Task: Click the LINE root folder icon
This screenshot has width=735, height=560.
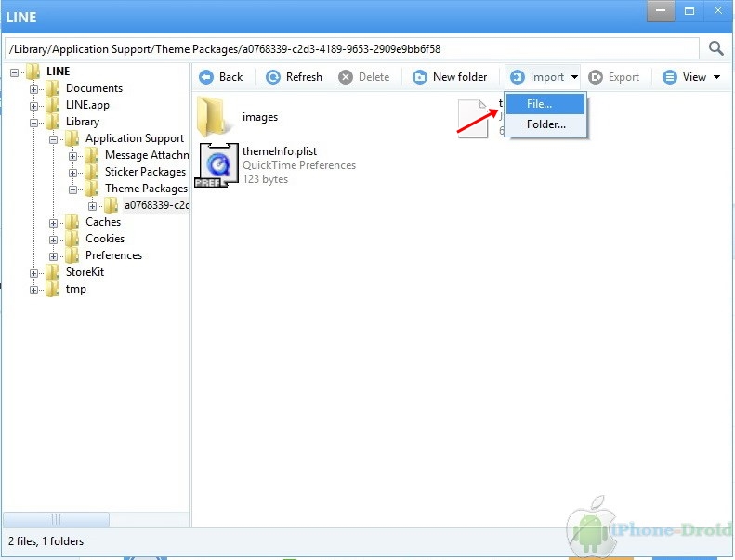Action: pos(33,72)
